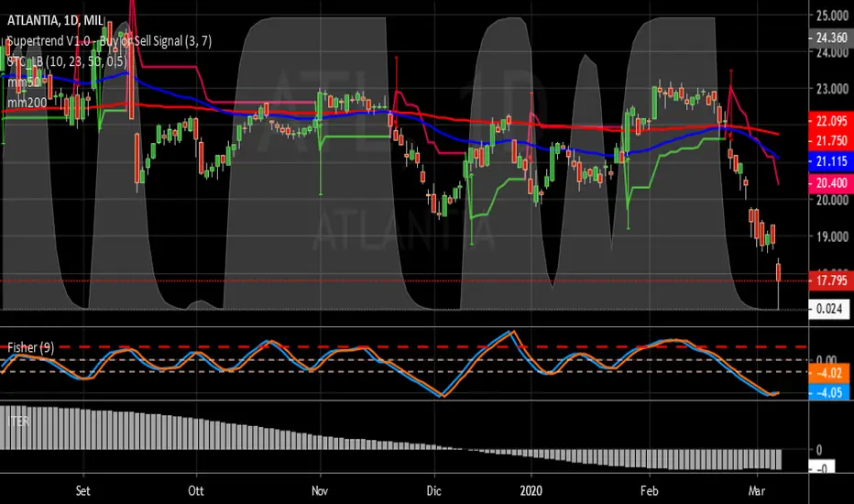Click the Nov month on time axis
Image resolution: width=854 pixels, height=504 pixels.
(320, 491)
